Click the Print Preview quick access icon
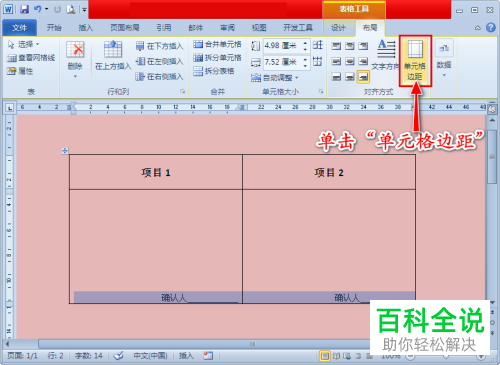 (71, 10)
